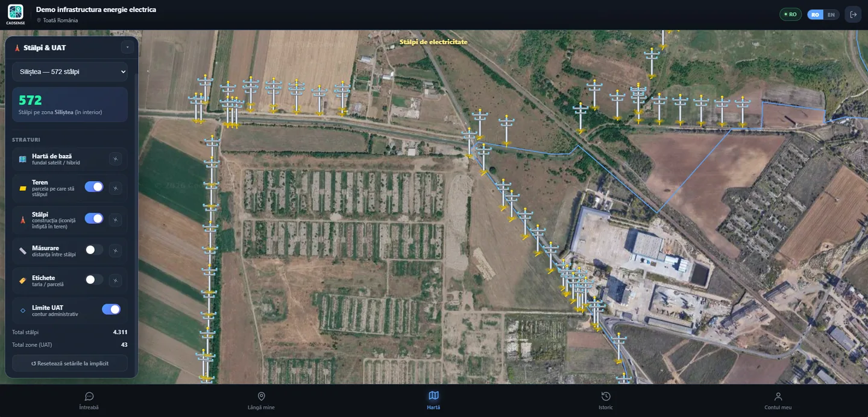Click the title Demo infrastructura energie electrica
The width and height of the screenshot is (868, 417).
[96, 10]
